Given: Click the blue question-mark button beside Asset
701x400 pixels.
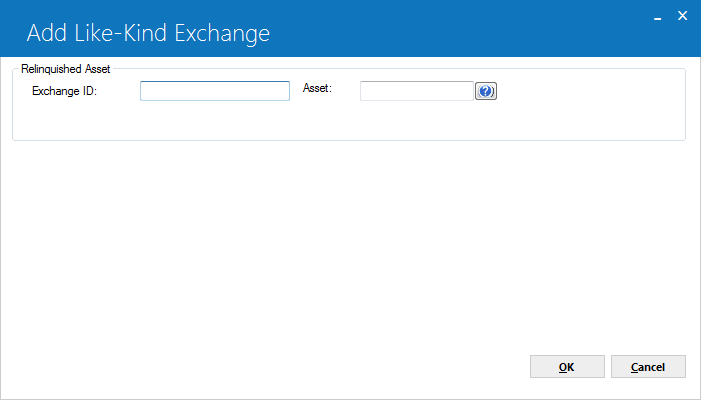Looking at the screenshot, I should (486, 91).
